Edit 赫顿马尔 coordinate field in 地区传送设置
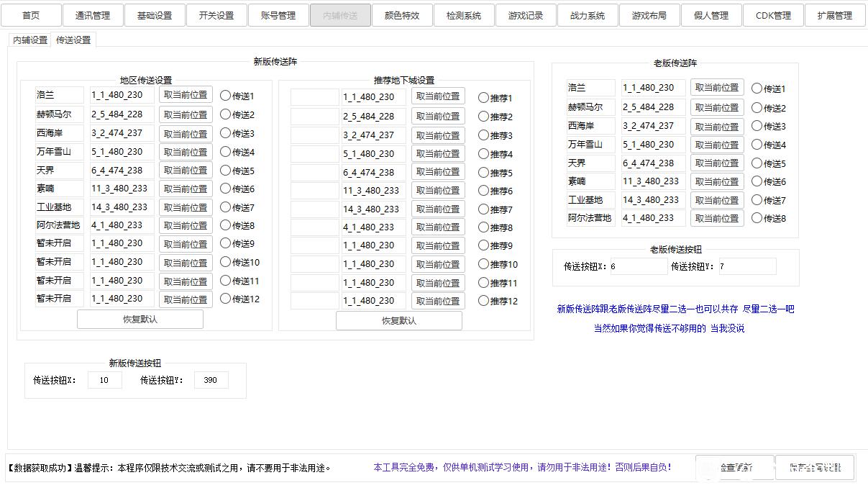Image resolution: width=868 pixels, height=493 pixels. pyautogui.click(x=122, y=114)
